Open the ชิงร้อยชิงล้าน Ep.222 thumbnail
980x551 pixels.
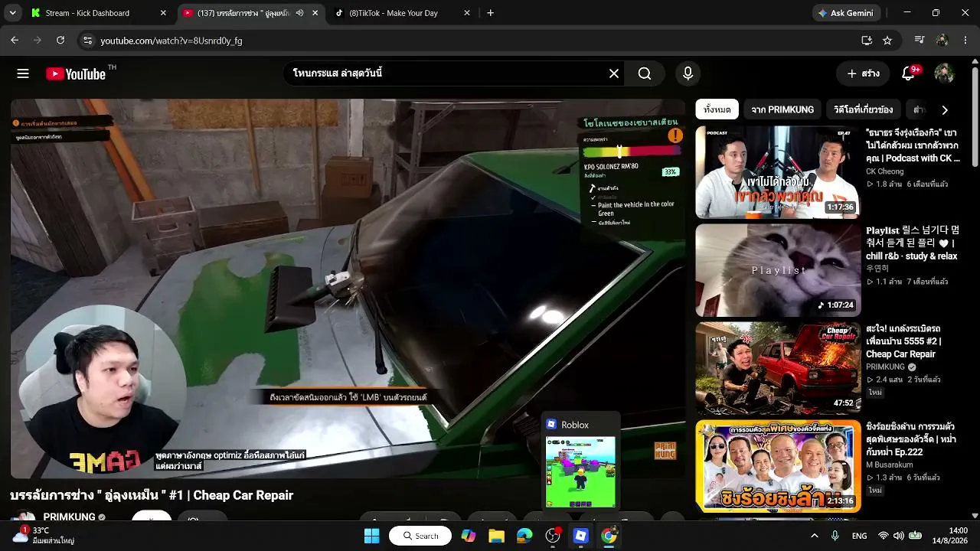tap(778, 466)
